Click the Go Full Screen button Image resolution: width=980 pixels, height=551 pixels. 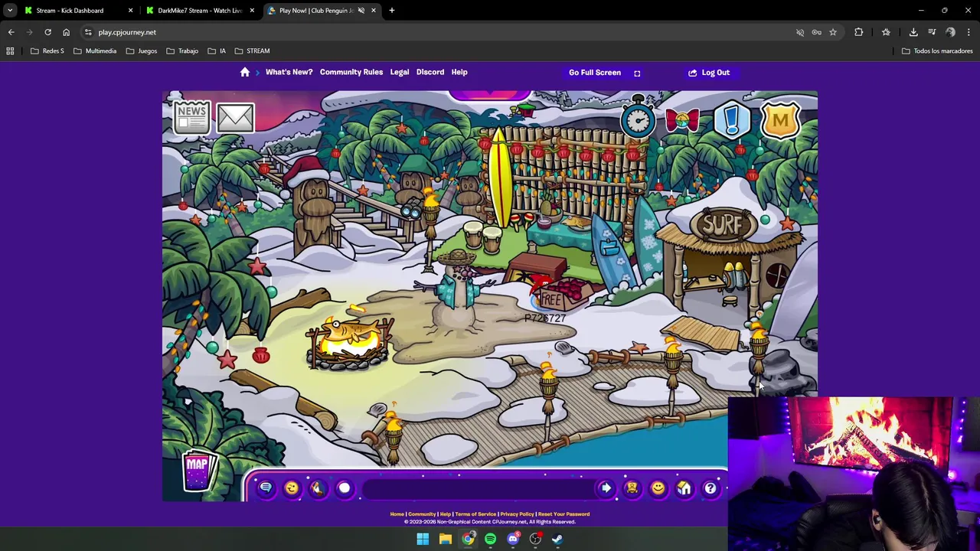[x=604, y=73]
